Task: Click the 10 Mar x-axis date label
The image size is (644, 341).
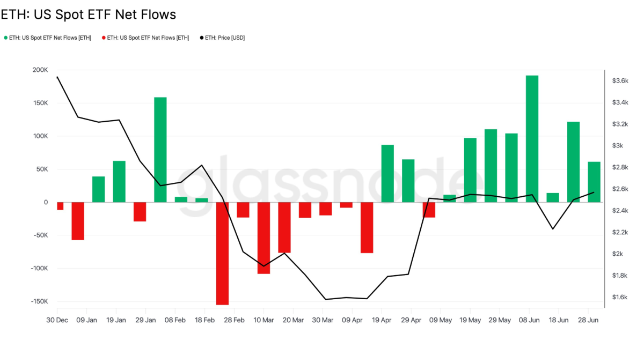Action: point(263,320)
